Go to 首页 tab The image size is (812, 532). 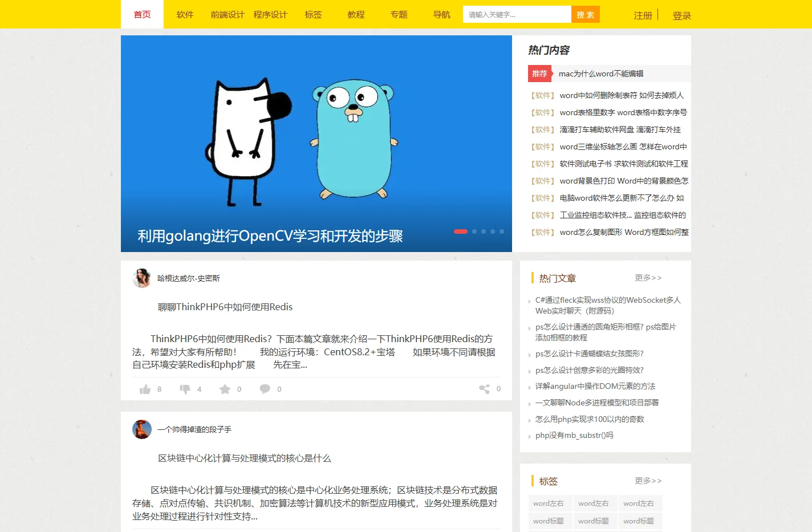[142, 14]
